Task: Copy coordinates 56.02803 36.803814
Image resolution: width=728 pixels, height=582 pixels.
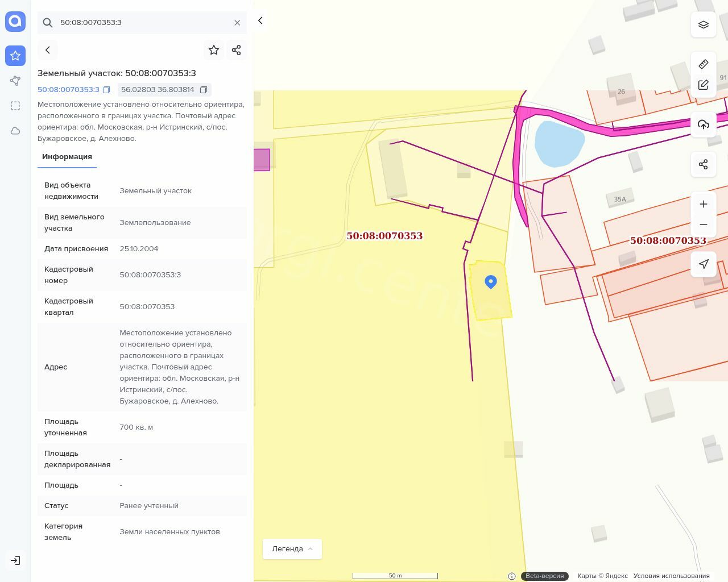Action: point(204,90)
